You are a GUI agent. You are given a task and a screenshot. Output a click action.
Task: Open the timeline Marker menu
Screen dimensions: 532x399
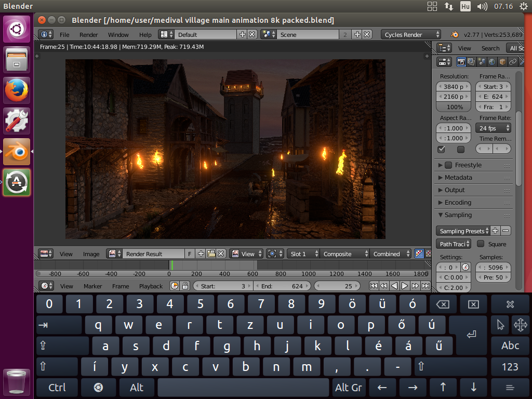92,286
